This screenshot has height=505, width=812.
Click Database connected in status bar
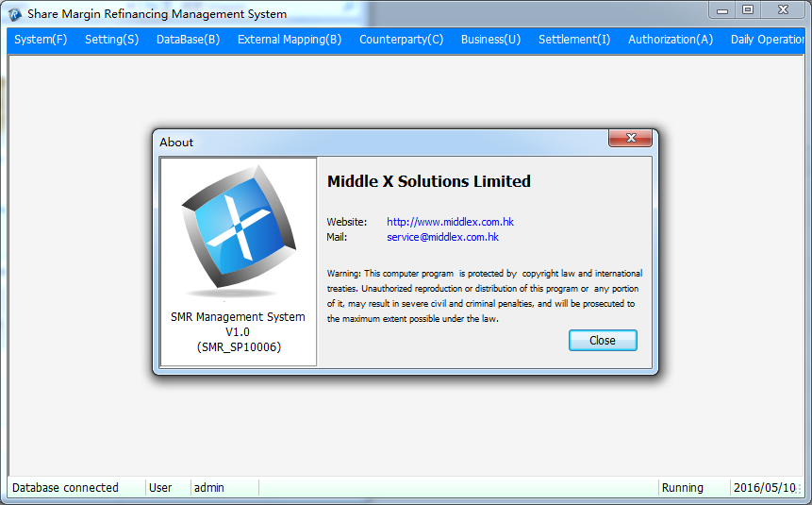click(x=65, y=488)
